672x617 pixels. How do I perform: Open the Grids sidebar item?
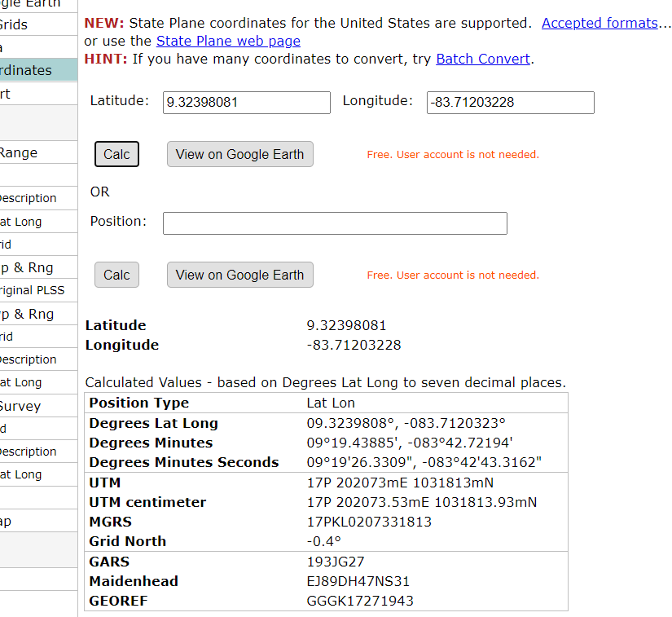point(15,24)
